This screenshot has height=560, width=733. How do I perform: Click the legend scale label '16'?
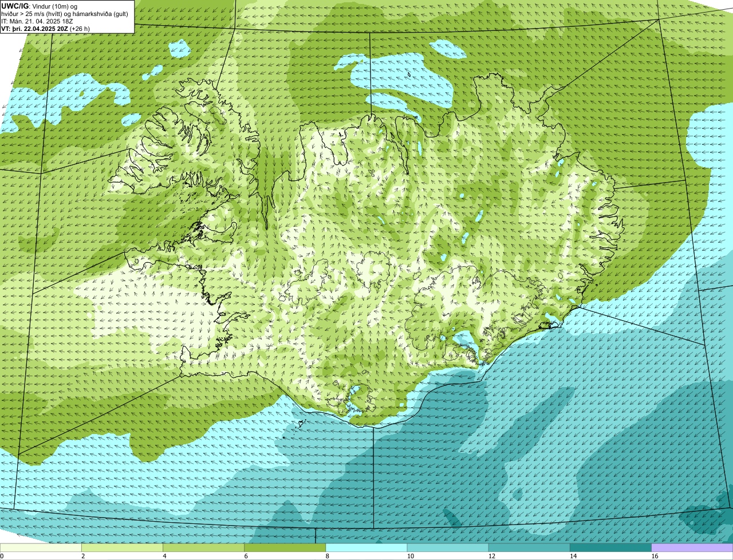[x=655, y=556]
